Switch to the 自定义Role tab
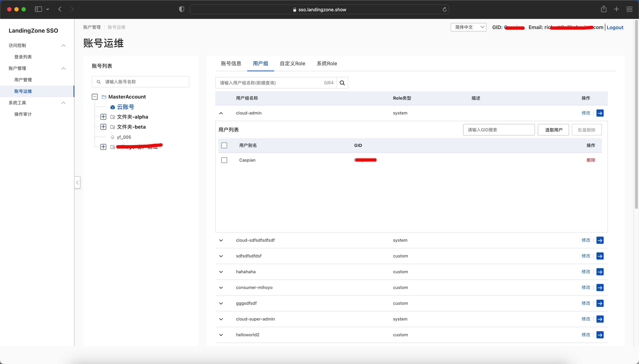This screenshot has height=364, width=639. [x=292, y=63]
